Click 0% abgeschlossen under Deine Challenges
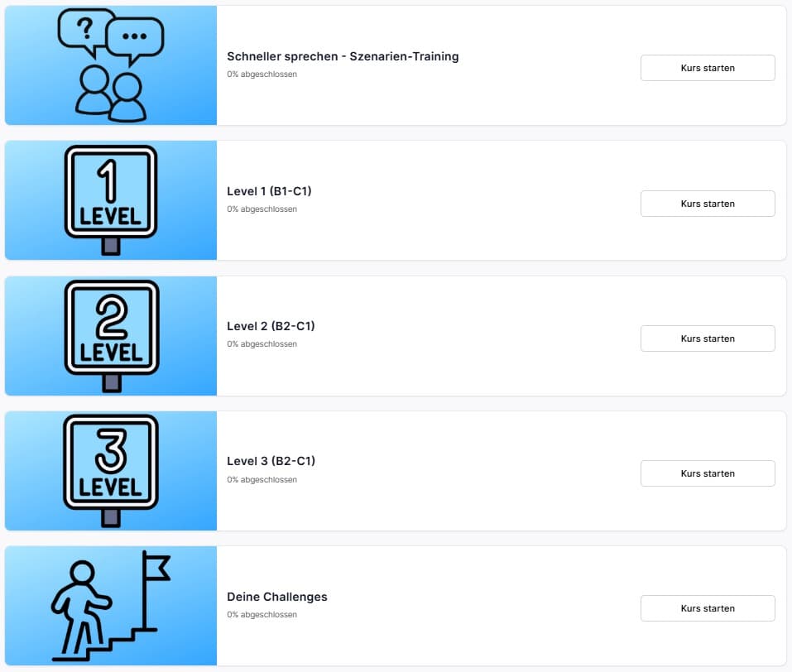 pyautogui.click(x=262, y=614)
